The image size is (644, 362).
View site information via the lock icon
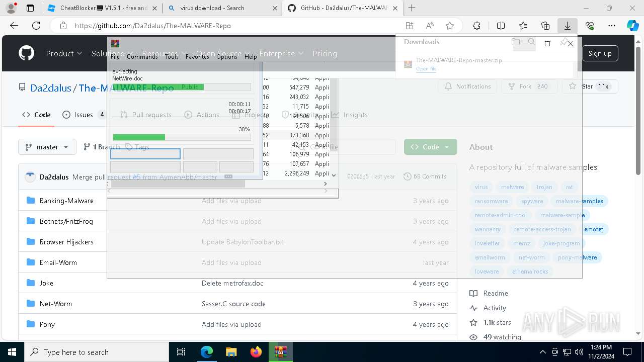(x=63, y=26)
